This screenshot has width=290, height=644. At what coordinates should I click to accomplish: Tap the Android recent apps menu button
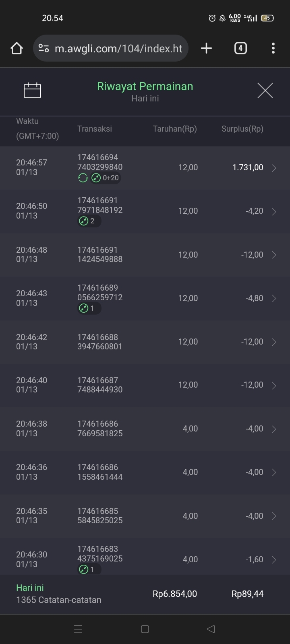pyautogui.click(x=79, y=629)
